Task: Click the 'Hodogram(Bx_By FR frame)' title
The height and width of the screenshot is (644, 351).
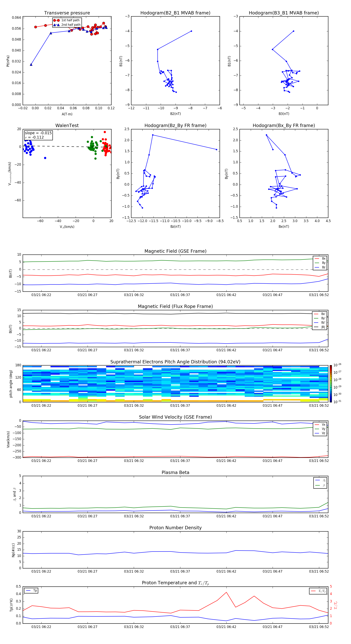Action: tap(284, 125)
